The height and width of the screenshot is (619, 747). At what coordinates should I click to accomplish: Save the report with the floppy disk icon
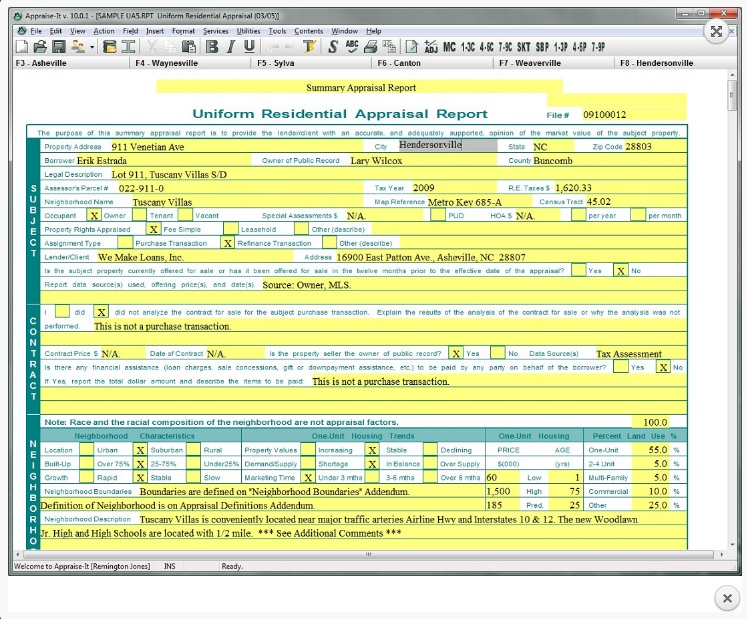(59, 46)
